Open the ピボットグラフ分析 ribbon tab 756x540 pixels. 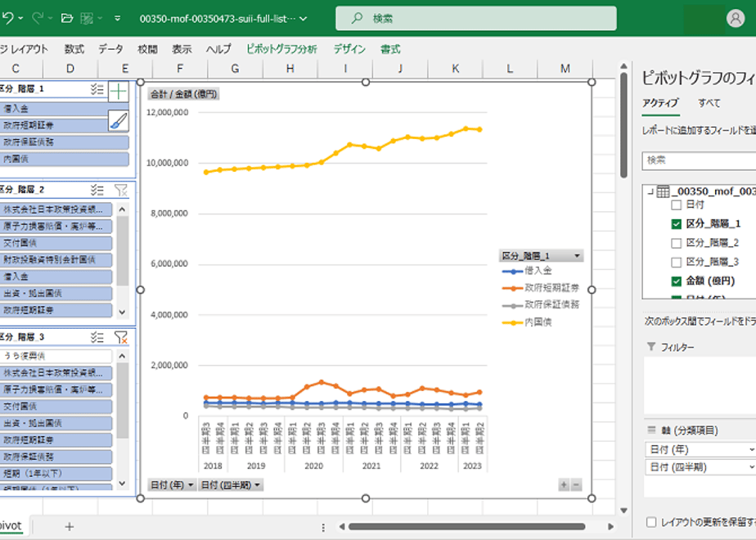[282, 49]
